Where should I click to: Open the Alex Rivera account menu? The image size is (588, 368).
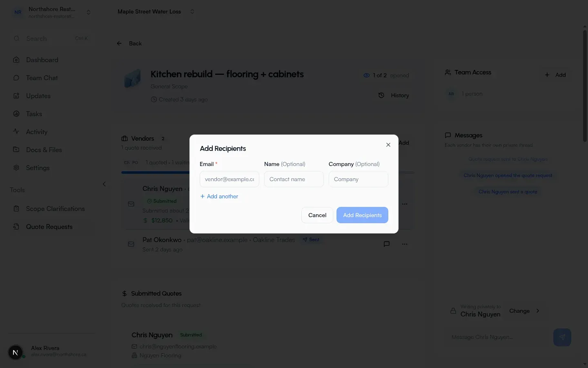pos(51,351)
